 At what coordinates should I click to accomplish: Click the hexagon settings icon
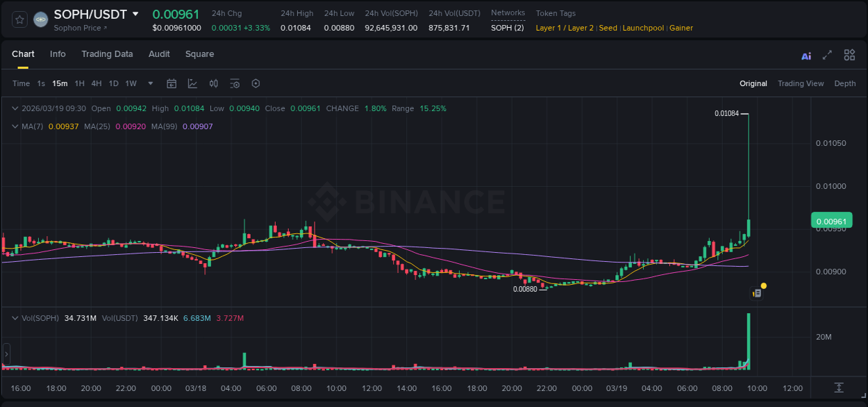tap(256, 83)
